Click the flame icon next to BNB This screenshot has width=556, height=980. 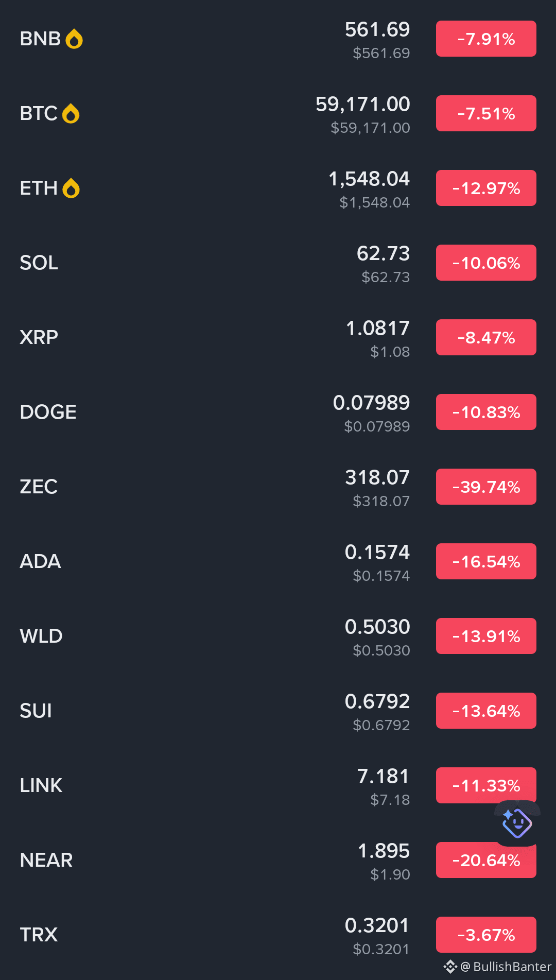[74, 39]
